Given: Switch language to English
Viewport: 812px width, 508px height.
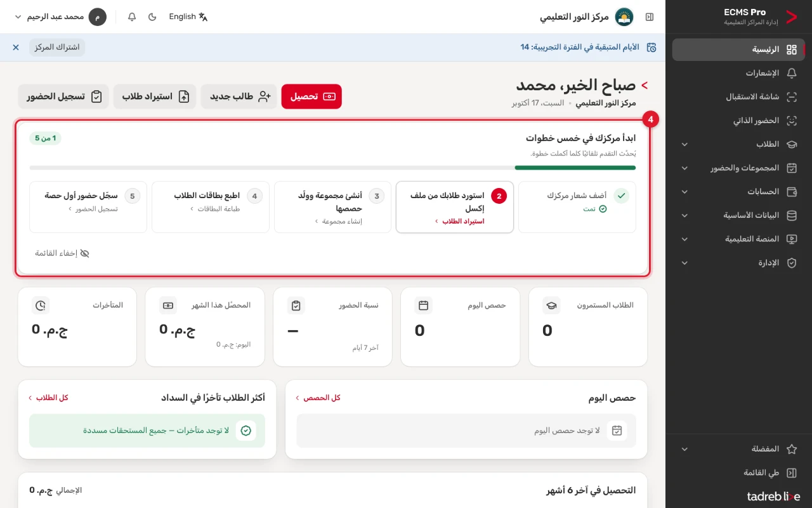Looking at the screenshot, I should coord(188,17).
